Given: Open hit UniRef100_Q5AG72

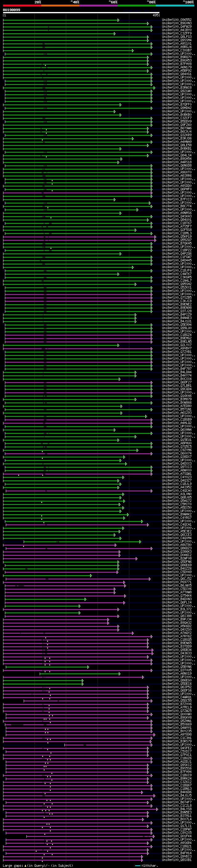Looking at the screenshot, I should pyautogui.click(x=177, y=501).
